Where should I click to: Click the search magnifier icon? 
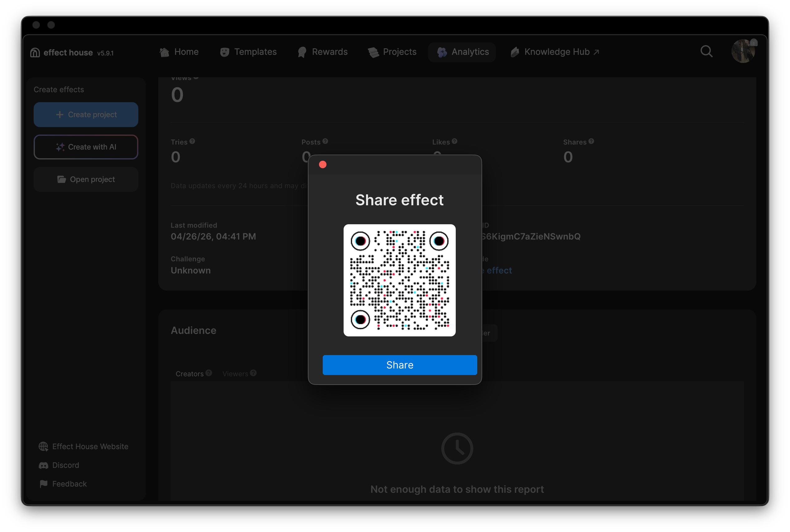pos(707,52)
